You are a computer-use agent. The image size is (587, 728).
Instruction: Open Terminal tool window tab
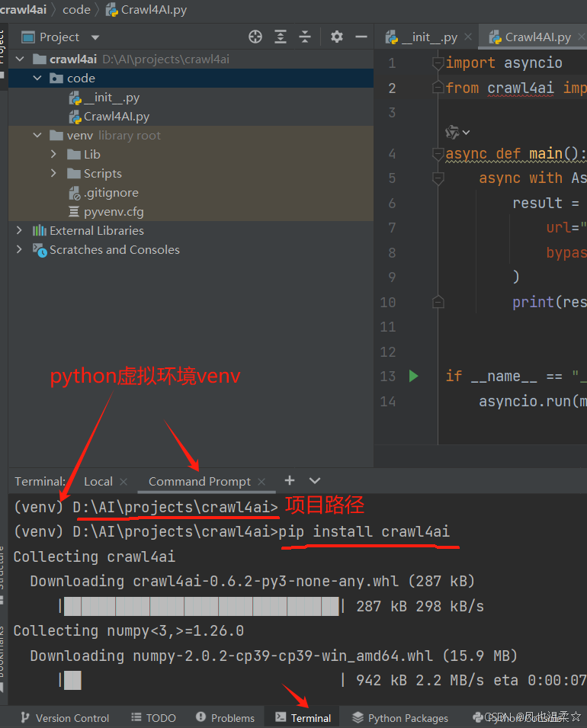303,718
